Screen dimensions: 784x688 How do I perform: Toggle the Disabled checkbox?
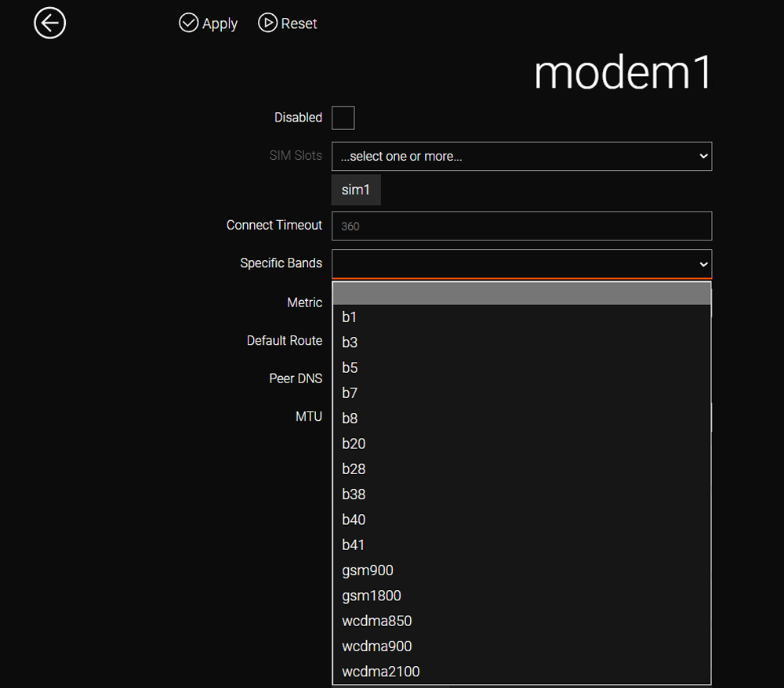(343, 118)
